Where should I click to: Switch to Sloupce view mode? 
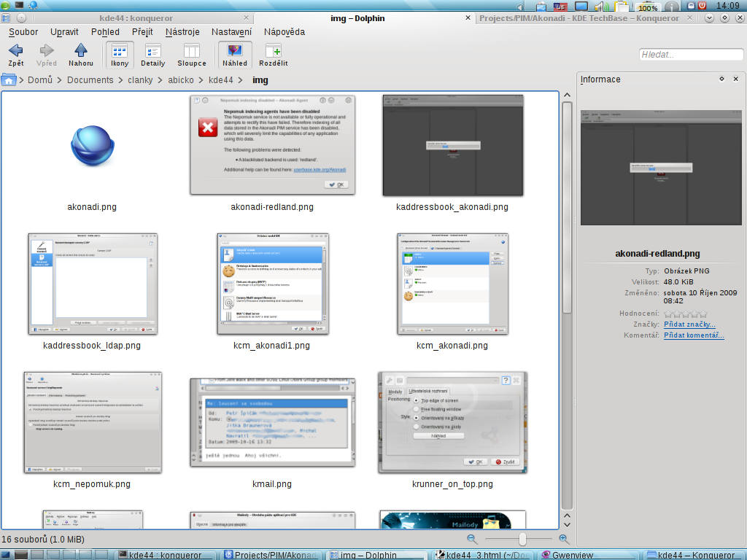tap(192, 55)
